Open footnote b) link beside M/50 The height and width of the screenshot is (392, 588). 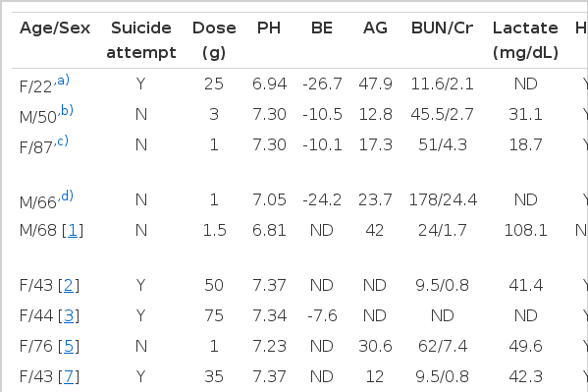pos(65,111)
